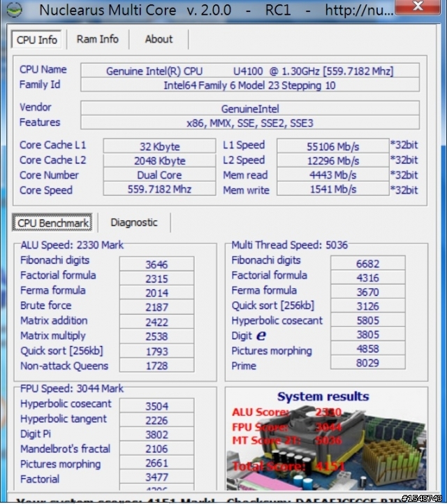Image resolution: width=447 pixels, height=504 pixels.
Task: Click the L1 Speed 55106 Mb/s value
Action: 333,146
